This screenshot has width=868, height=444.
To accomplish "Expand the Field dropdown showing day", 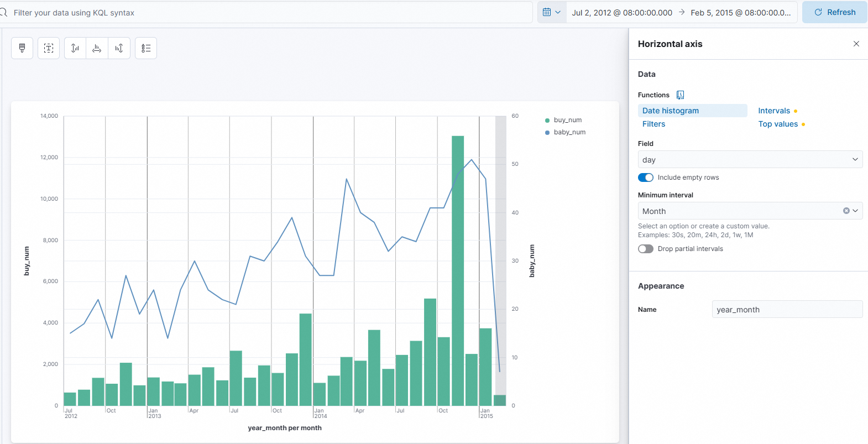I will point(750,160).
